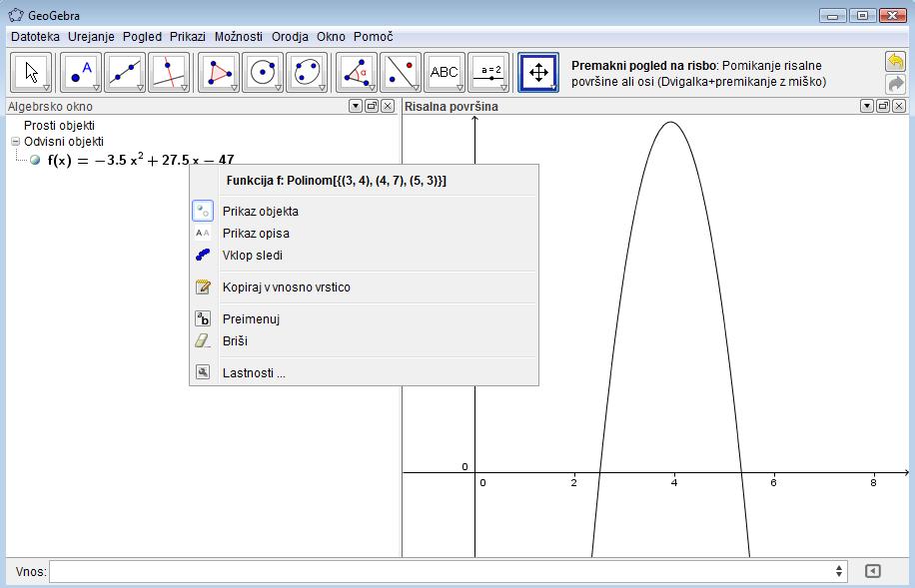Choose "Lastnosti ..." from the context menu
This screenshot has height=588, width=915.
[x=254, y=373]
